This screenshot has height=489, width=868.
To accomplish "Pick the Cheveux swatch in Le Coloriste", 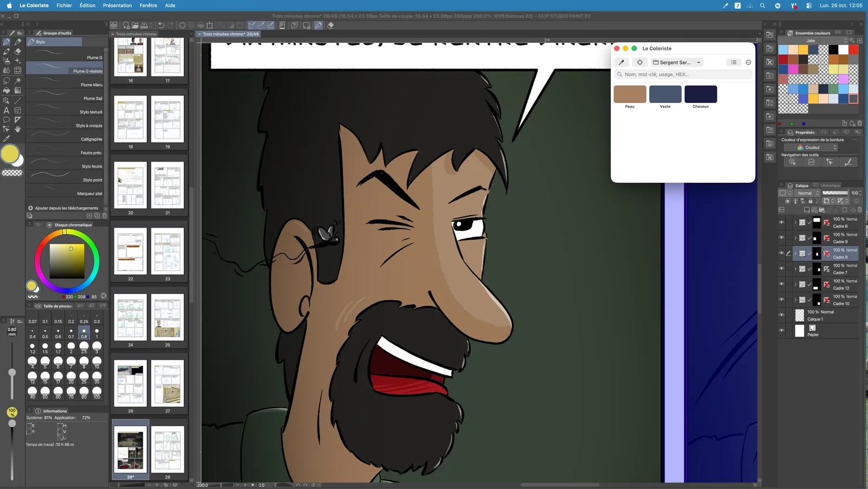I will pos(700,94).
